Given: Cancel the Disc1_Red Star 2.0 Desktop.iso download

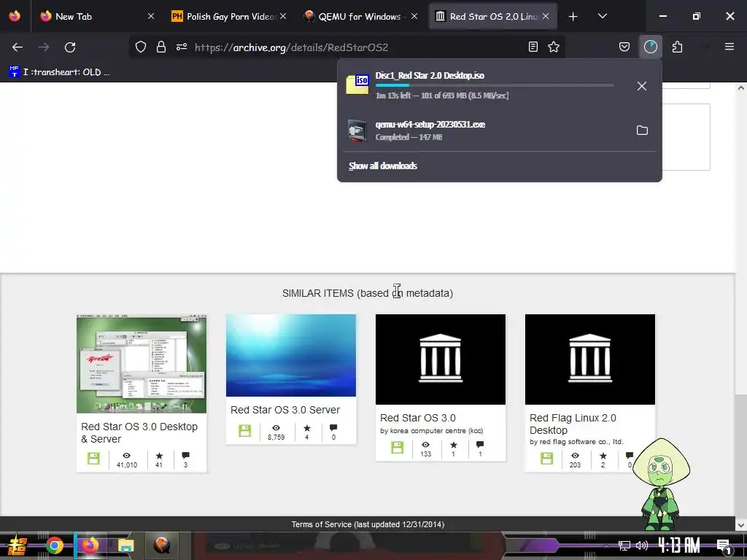Looking at the screenshot, I should coord(642,86).
